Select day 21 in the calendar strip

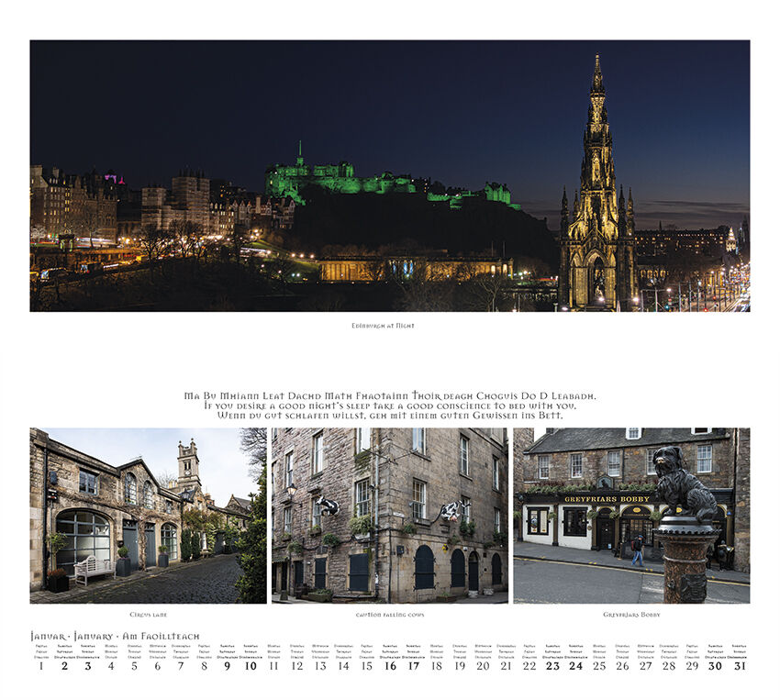pos(507,666)
